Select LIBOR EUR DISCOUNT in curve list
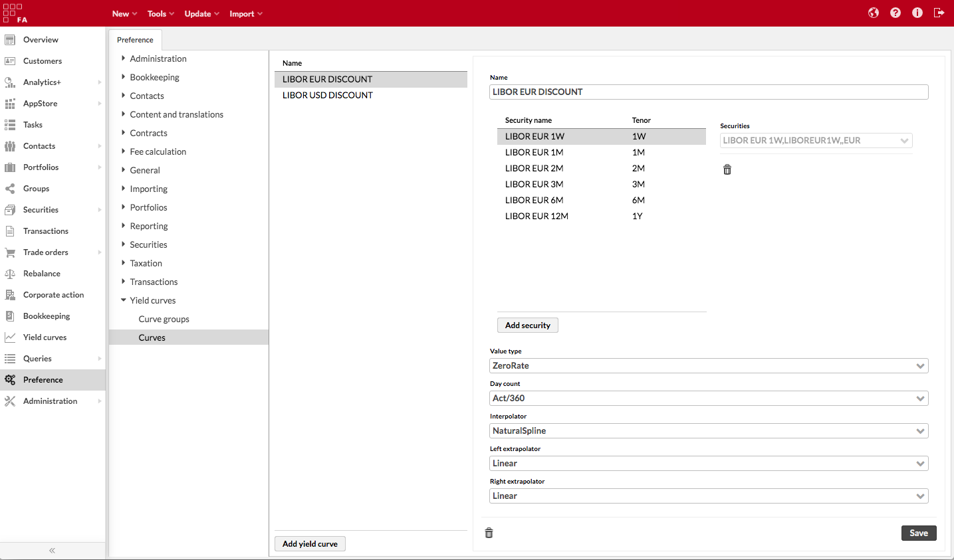 (x=371, y=79)
